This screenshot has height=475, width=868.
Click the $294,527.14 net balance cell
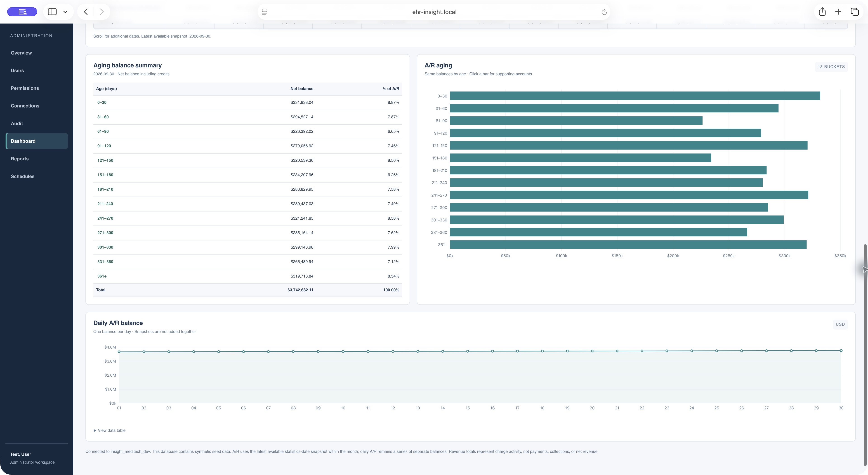point(302,117)
